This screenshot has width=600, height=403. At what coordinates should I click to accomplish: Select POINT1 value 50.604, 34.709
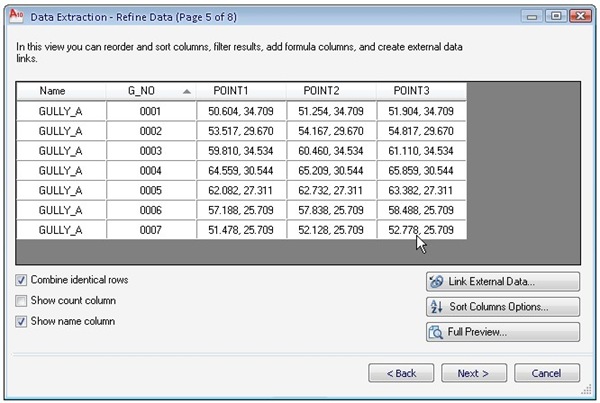(x=241, y=111)
